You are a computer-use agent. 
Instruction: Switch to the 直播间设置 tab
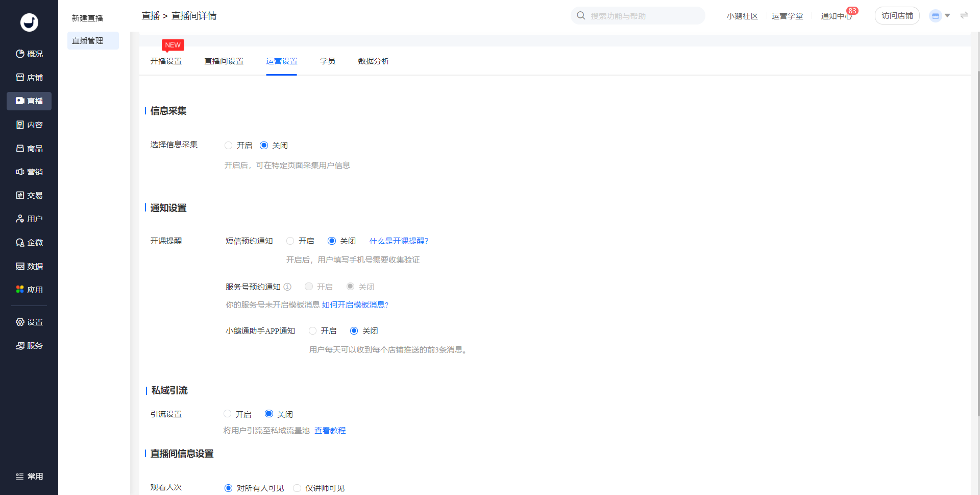tap(224, 61)
